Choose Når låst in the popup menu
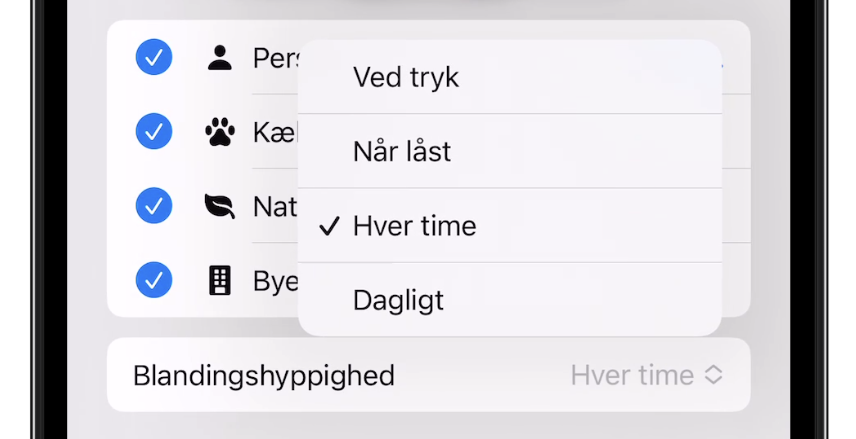Image resolution: width=856 pixels, height=439 pixels. click(402, 152)
